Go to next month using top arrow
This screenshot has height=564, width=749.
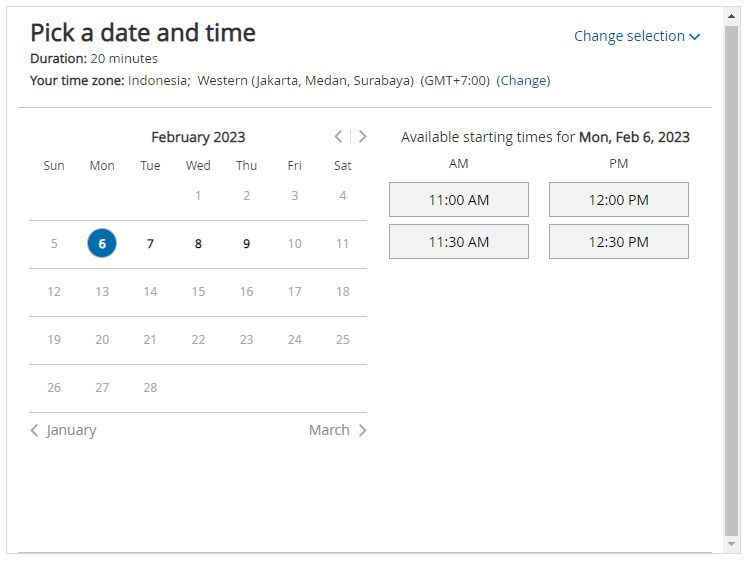pyautogui.click(x=362, y=137)
